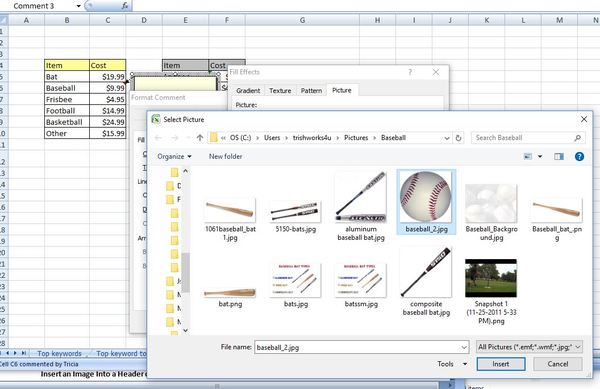
Task: Select column G header
Action: (x=302, y=20)
